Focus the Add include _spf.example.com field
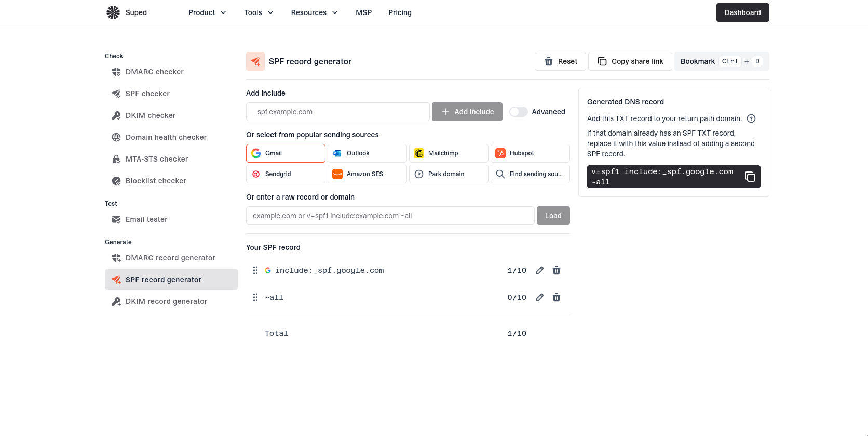The width and height of the screenshot is (868, 436). click(338, 112)
